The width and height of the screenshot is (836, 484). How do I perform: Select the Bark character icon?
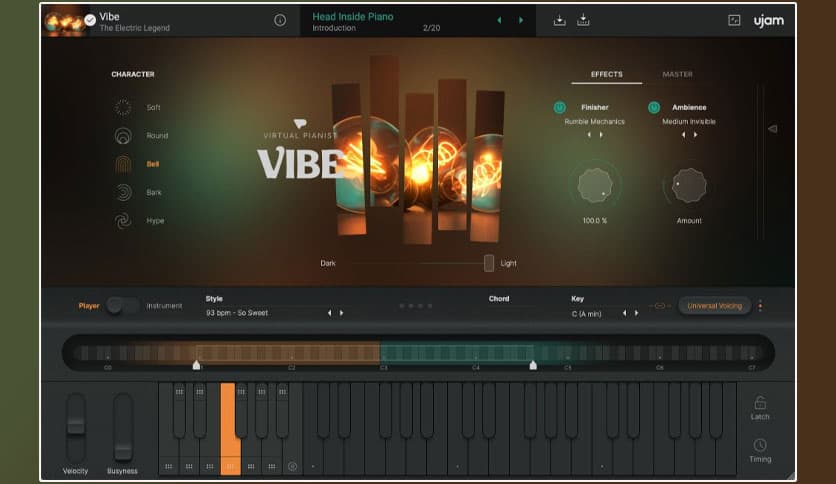[x=123, y=192]
